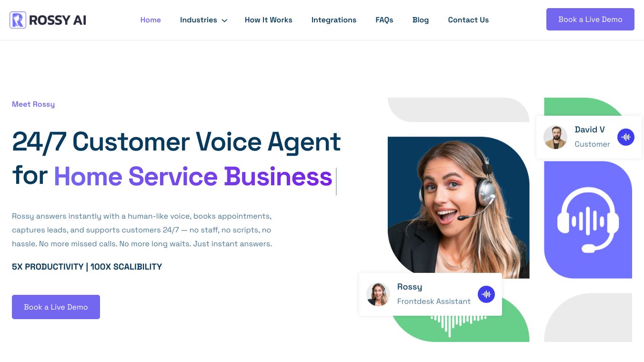Click David V's avatar photo
This screenshot has width=644, height=362.
tap(555, 137)
